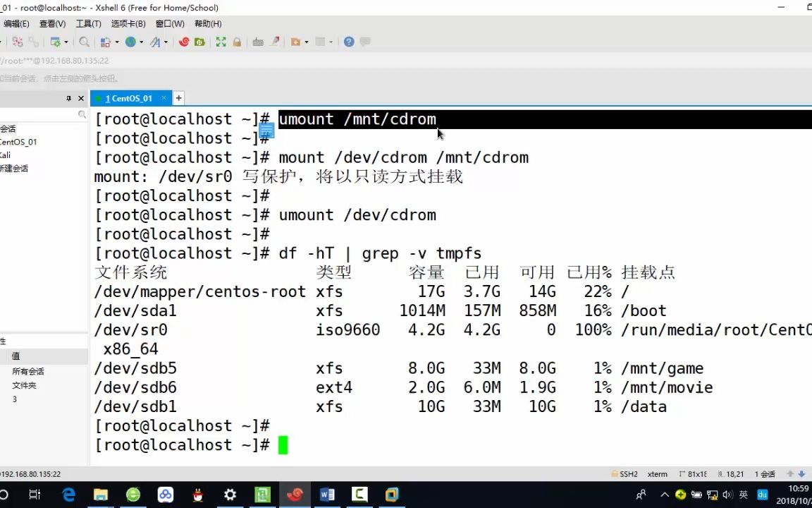The height and width of the screenshot is (508, 812).
Task: Click the lock screen padlock icon
Action: pyautogui.click(x=237, y=42)
